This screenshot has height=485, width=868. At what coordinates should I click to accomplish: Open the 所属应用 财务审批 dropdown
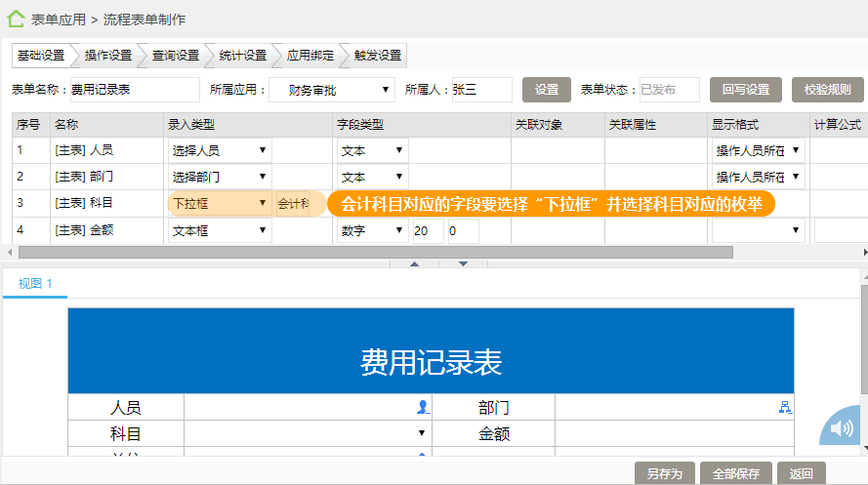click(x=330, y=90)
